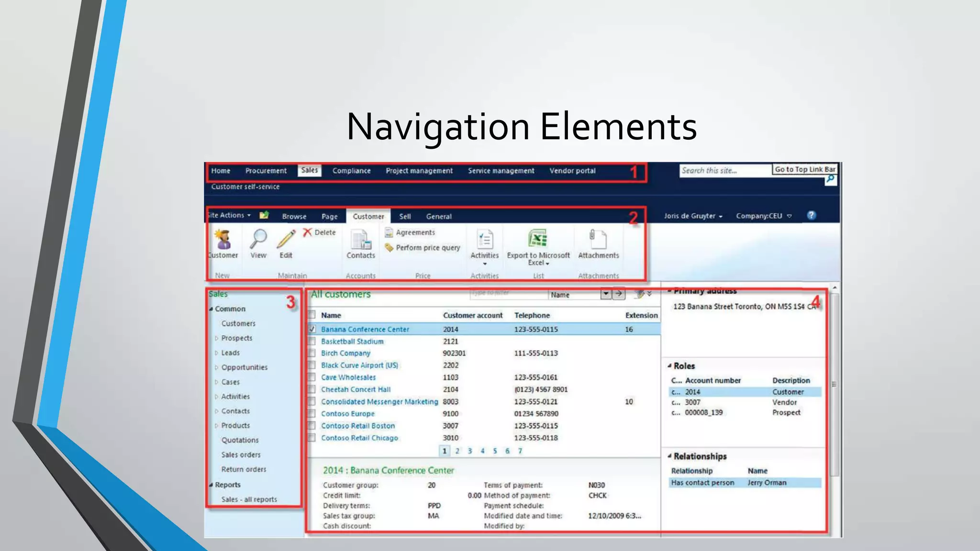Open Procurement in top link bar
This screenshot has height=551, width=980.
[x=266, y=171]
